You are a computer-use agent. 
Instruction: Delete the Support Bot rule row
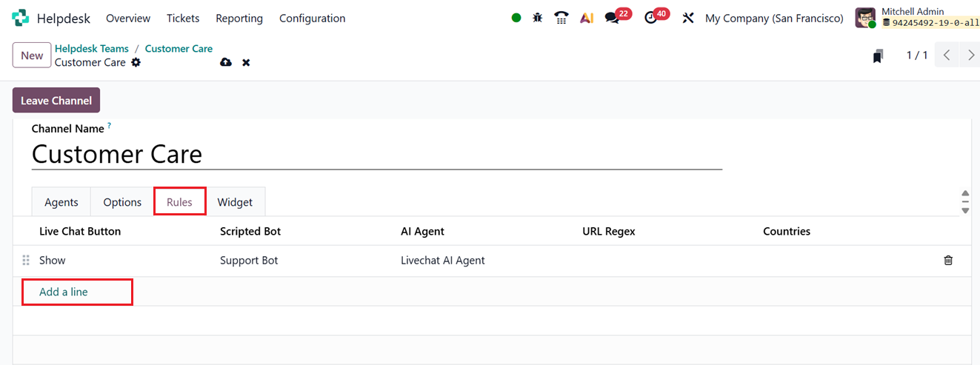pos(948,261)
